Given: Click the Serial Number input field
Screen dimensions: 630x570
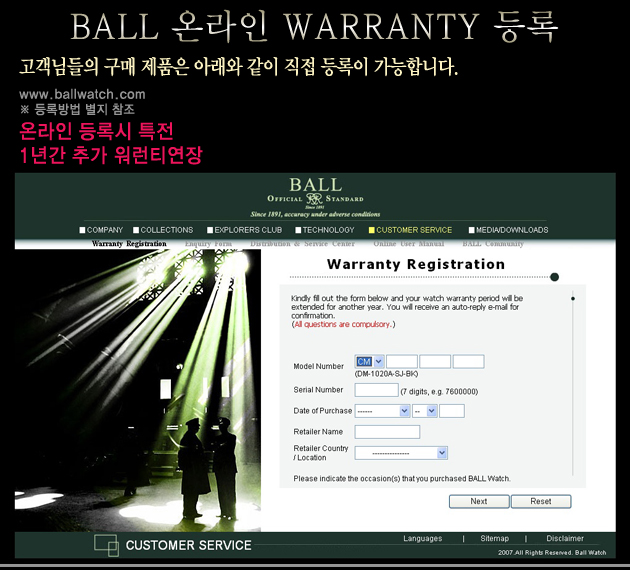Looking at the screenshot, I should click(x=376, y=390).
